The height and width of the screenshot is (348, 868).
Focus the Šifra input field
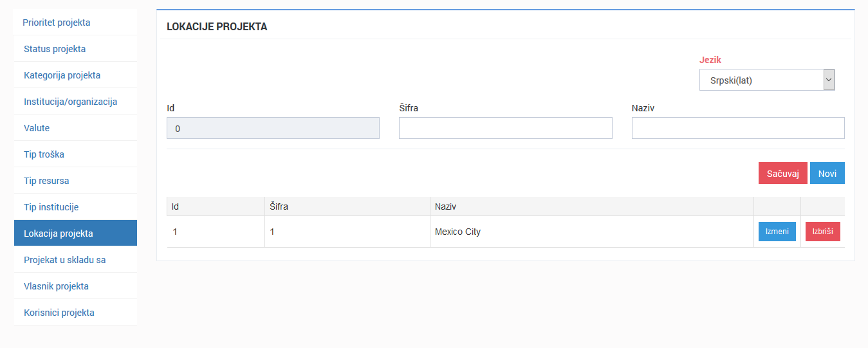pyautogui.click(x=505, y=128)
